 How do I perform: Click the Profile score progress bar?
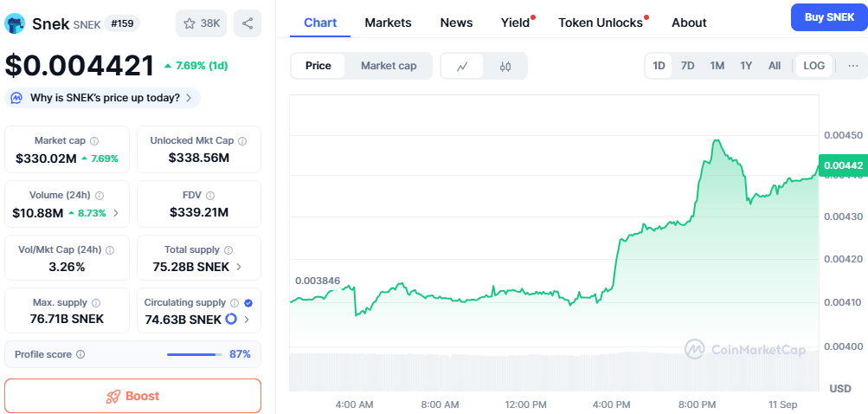click(192, 354)
